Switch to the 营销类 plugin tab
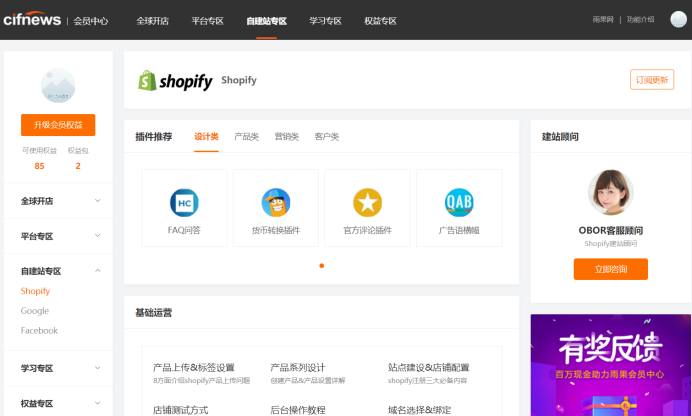Screen dimensions: 692x416 [x=286, y=137]
